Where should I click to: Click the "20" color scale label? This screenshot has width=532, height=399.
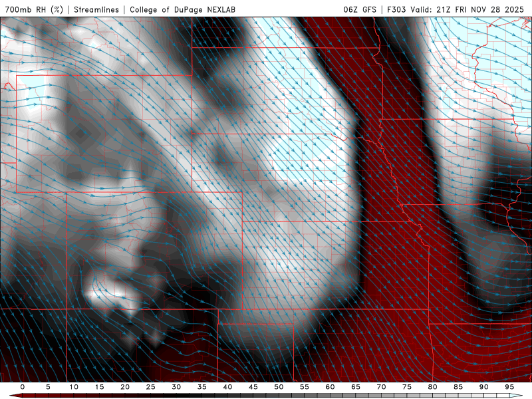125,387
